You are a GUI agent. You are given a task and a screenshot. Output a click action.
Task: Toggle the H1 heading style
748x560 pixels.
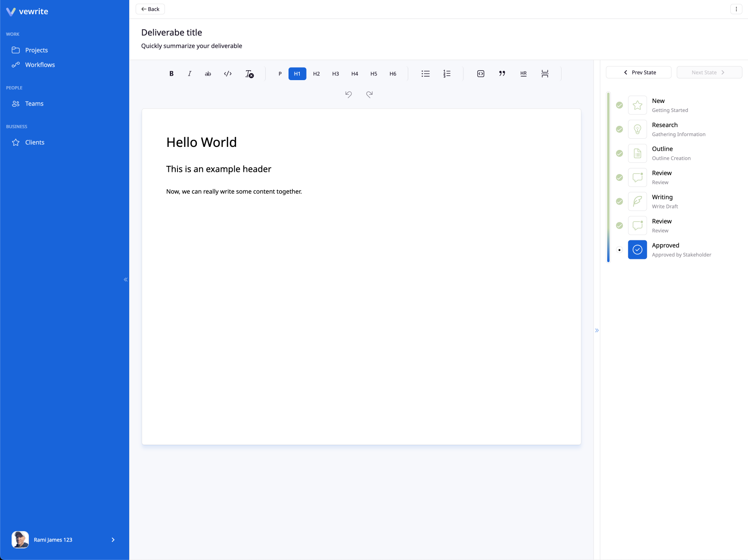click(x=297, y=74)
